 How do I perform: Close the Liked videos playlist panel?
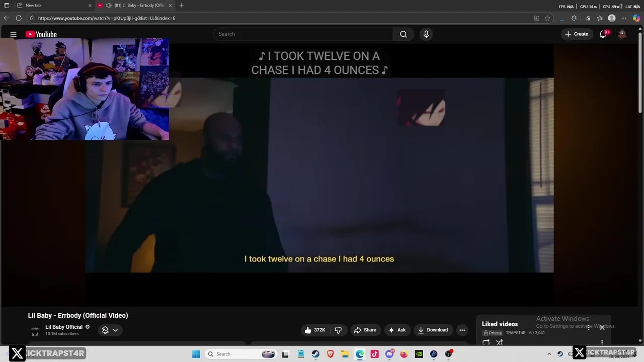[x=602, y=327]
